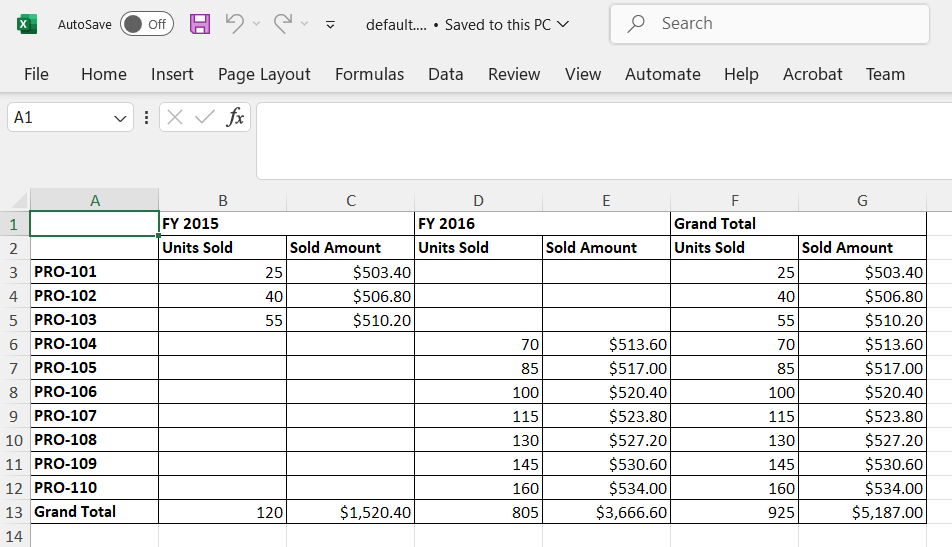This screenshot has height=547, width=952.
Task: Select column D header
Action: [x=478, y=200]
